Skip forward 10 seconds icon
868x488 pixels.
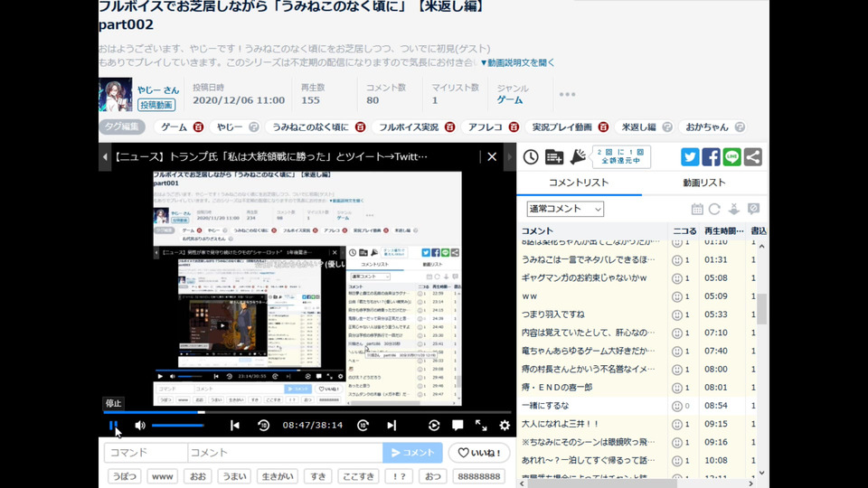click(363, 425)
